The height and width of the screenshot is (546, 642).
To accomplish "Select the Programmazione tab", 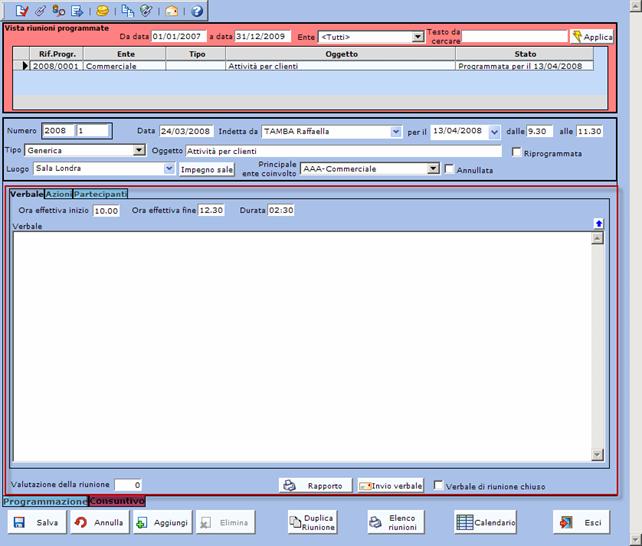I will [44, 501].
